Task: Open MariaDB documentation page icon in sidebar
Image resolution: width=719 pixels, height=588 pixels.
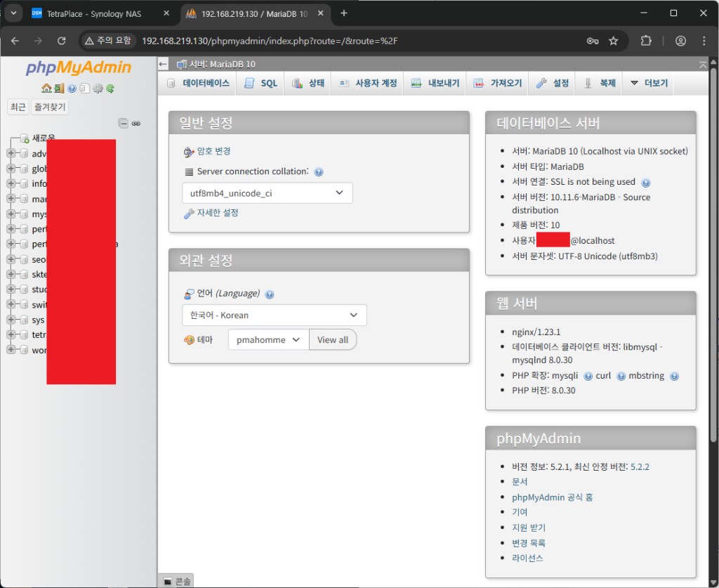Action: pos(84,89)
